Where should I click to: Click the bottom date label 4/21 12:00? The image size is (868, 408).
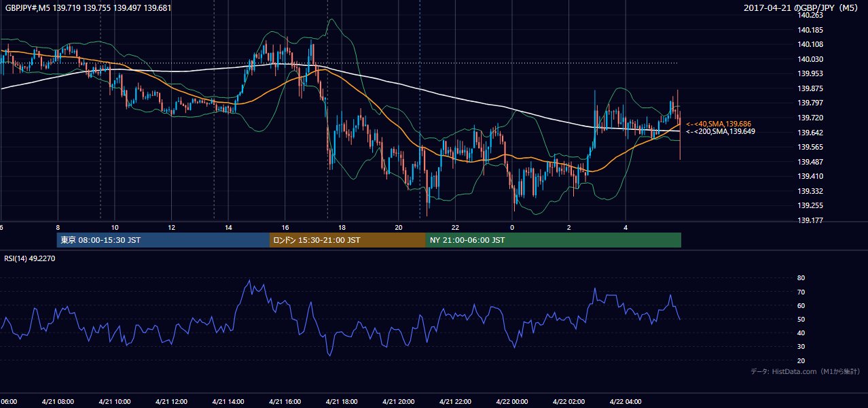tap(171, 402)
